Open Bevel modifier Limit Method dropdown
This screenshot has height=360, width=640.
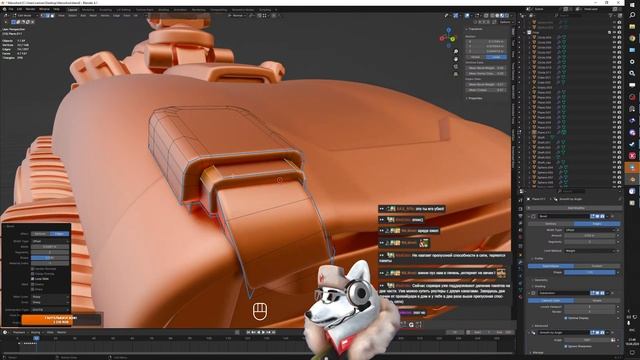tap(590, 251)
